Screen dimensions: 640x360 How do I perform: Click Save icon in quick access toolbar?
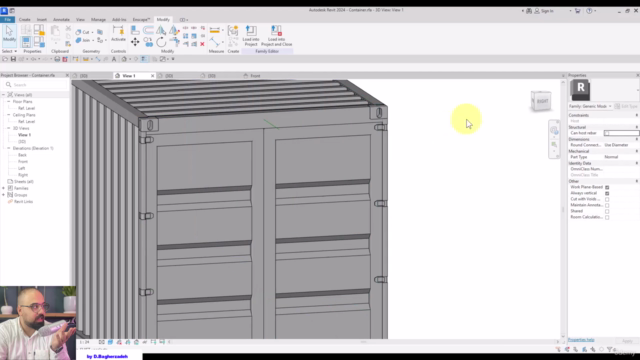(13, 59)
